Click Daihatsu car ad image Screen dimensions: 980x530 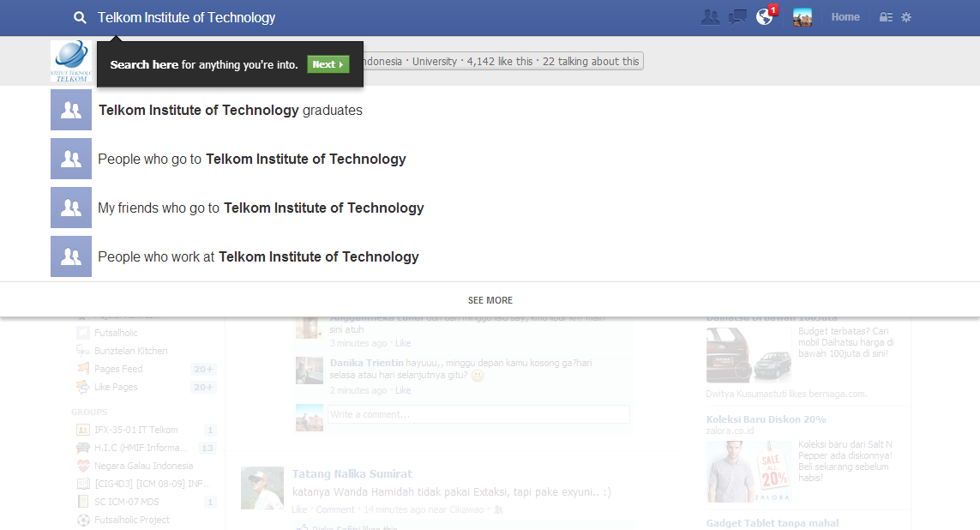(749, 355)
